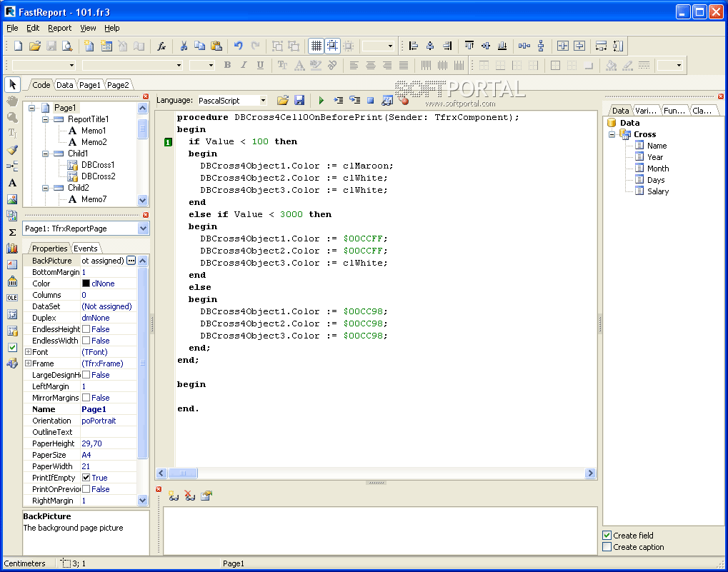Uncheck the Create field checkbox
This screenshot has height=572, width=728.
[x=607, y=536]
